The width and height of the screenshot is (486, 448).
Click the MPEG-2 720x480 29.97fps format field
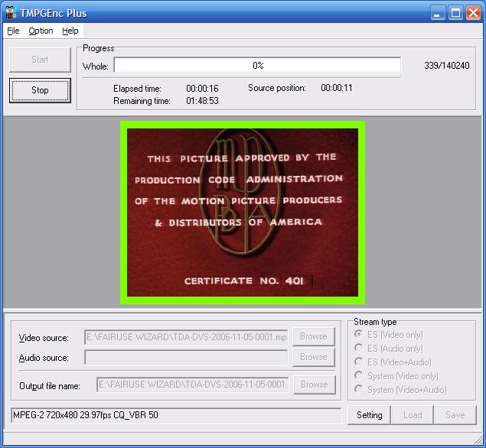click(176, 415)
